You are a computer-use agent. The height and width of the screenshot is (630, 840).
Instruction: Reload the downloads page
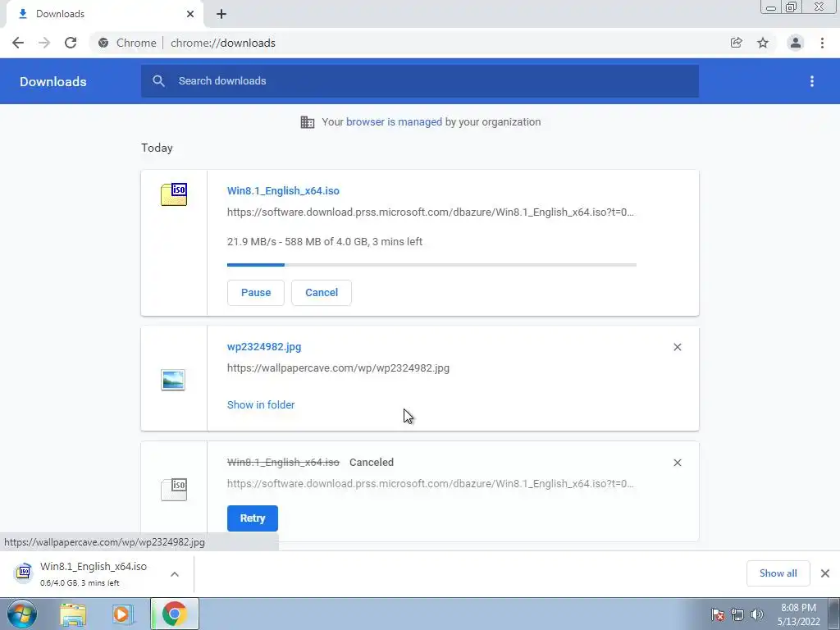(x=71, y=43)
